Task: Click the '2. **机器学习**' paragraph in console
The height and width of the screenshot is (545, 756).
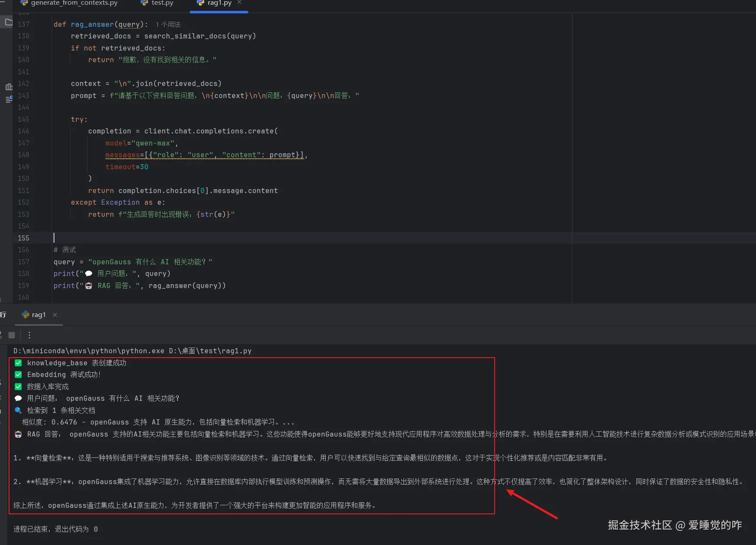Action: click(x=378, y=482)
